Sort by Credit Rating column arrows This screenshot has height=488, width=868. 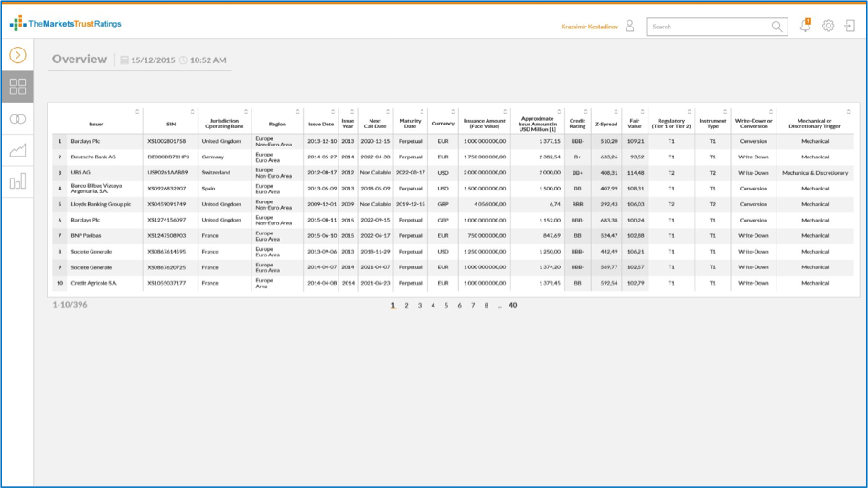tap(585, 112)
